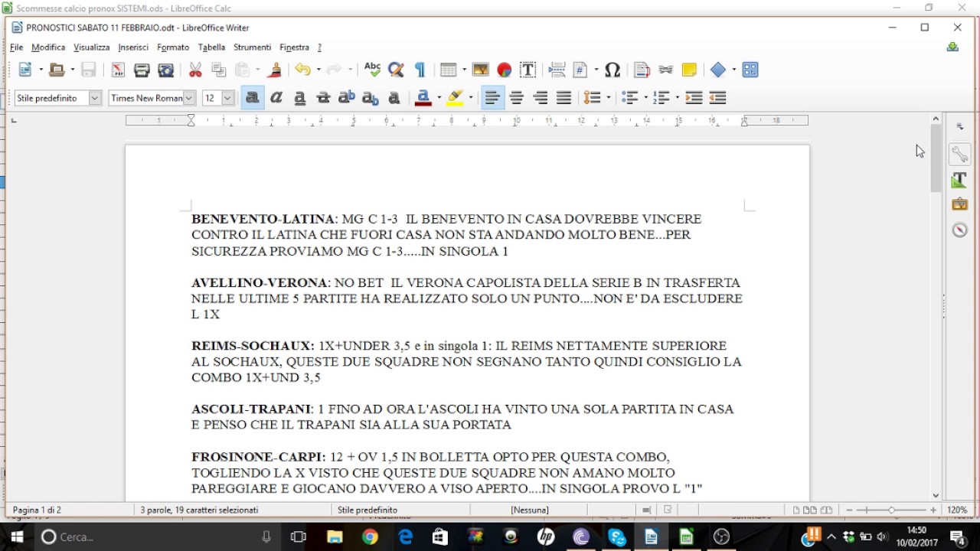980x551 pixels.
Task: Run the spelling check (Abc icon)
Action: (x=372, y=70)
